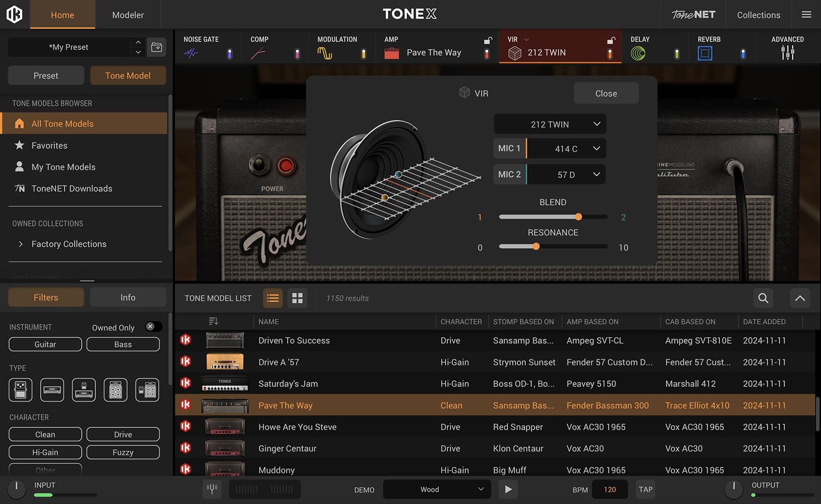Adjust the Blend slider handle

pyautogui.click(x=579, y=217)
